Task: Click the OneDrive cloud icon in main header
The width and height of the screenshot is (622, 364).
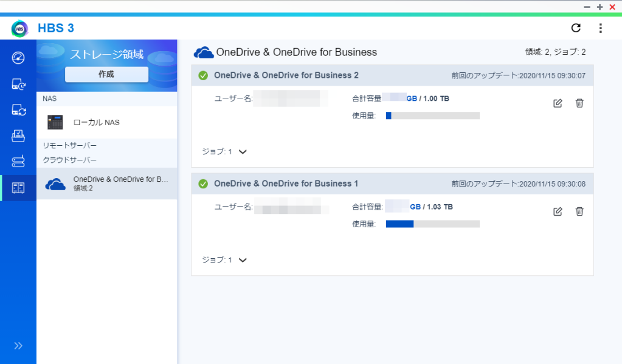Action: [x=204, y=52]
